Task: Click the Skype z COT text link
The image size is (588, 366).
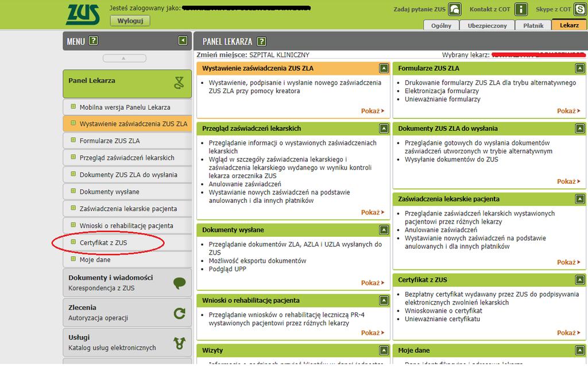Action: point(553,9)
